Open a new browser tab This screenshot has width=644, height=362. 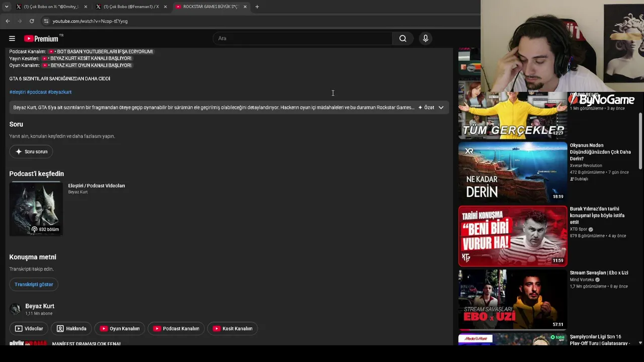point(257,7)
